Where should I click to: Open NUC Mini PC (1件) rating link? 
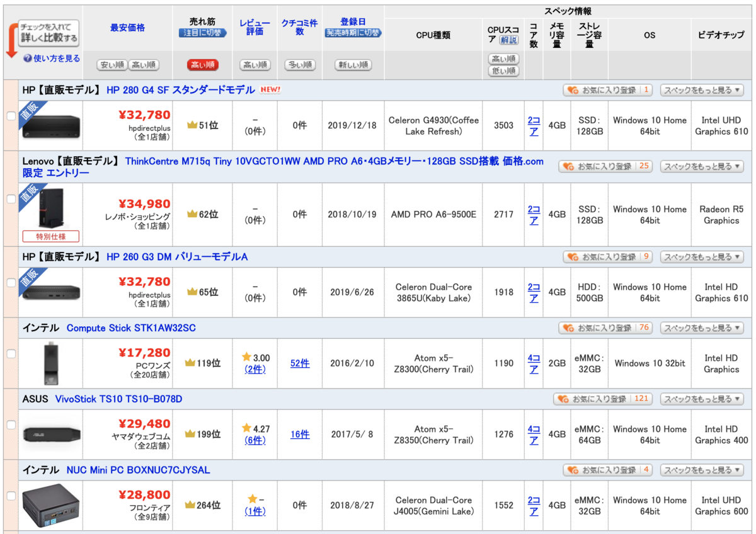click(x=255, y=512)
